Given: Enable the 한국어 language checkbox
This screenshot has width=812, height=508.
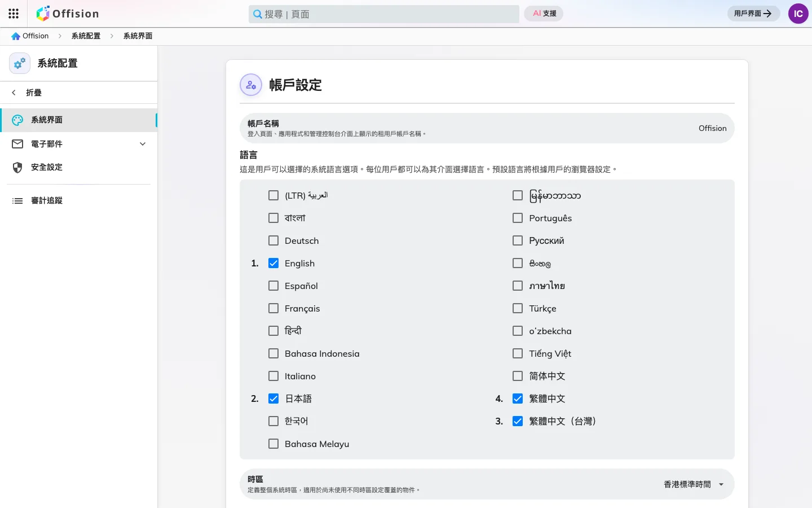Looking at the screenshot, I should (x=273, y=421).
